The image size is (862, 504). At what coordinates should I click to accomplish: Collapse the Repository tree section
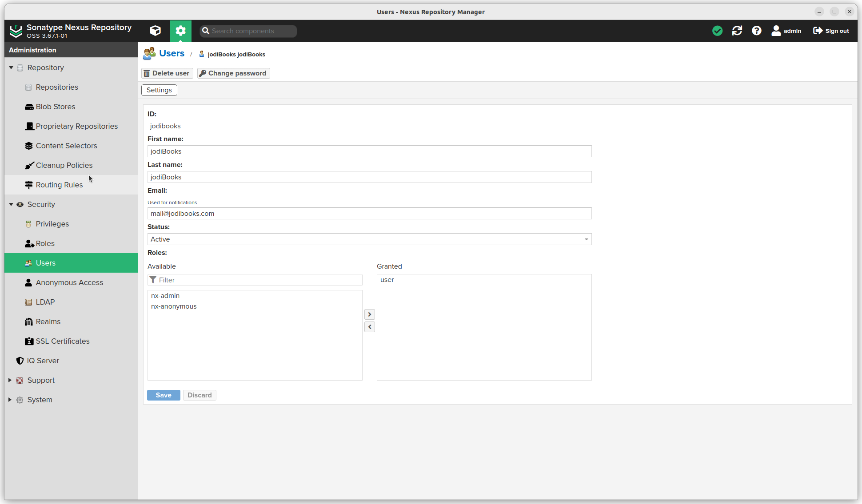coord(11,67)
